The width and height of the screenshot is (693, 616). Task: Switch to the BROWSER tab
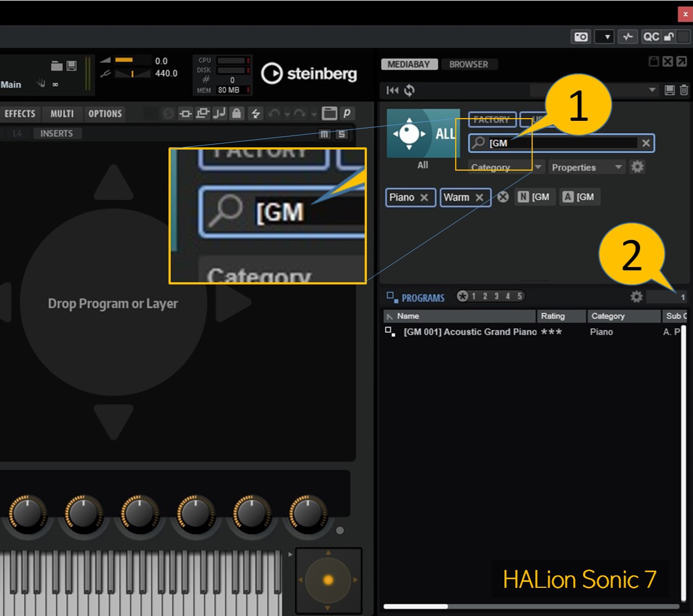[x=469, y=64]
